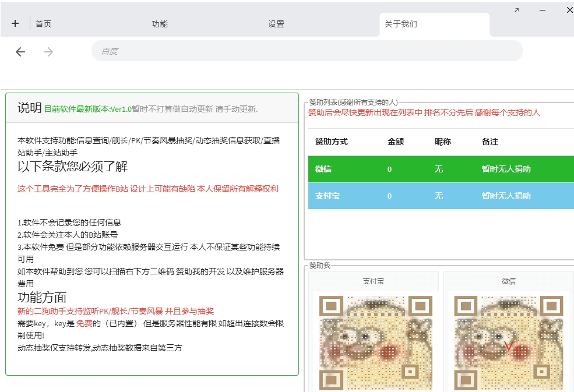Open a new tab with plus icon

(x=15, y=23)
